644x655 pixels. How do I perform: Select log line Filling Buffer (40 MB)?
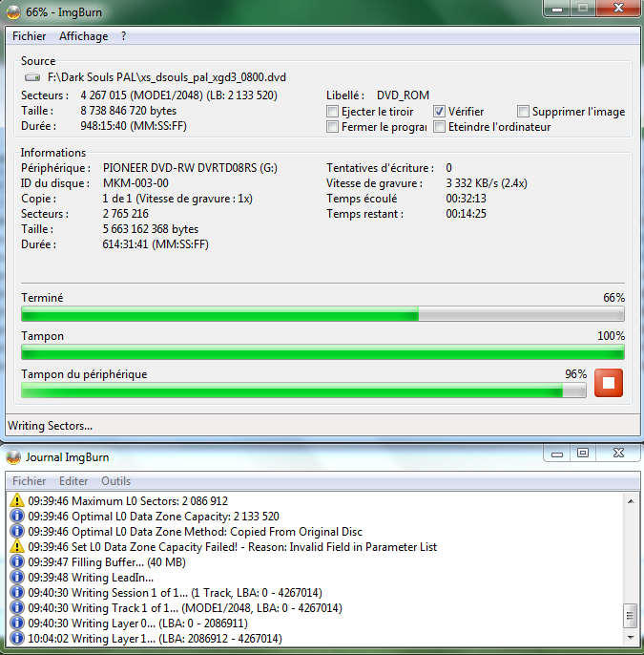pos(107,561)
